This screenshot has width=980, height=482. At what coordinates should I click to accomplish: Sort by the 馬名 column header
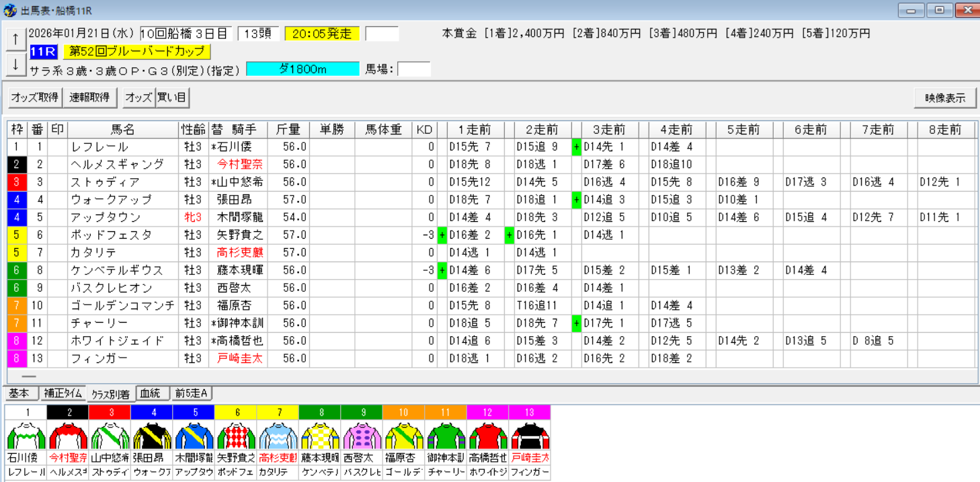click(122, 130)
